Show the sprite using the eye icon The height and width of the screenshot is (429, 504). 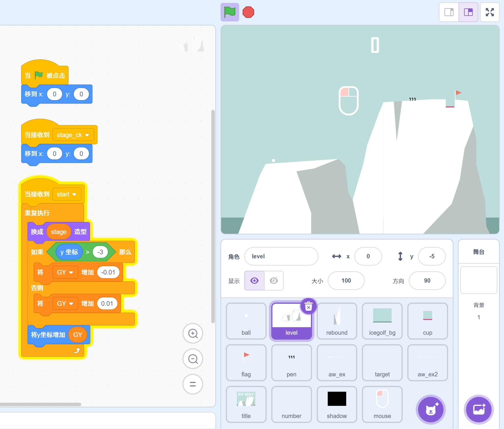[254, 281]
